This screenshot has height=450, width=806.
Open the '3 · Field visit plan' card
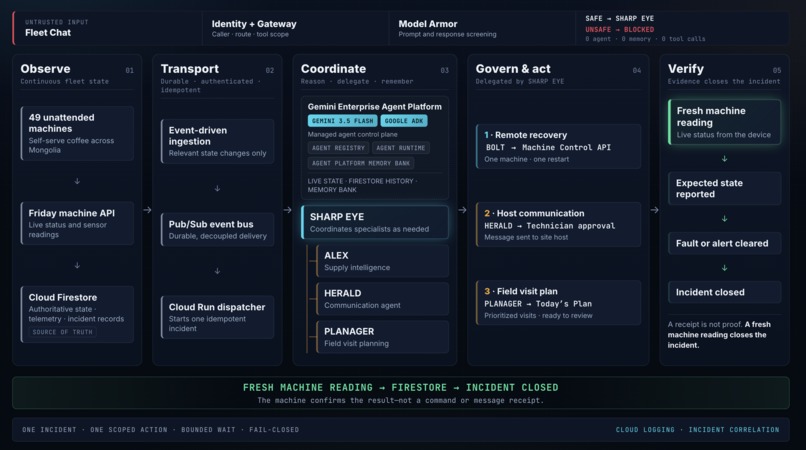pyautogui.click(x=558, y=302)
